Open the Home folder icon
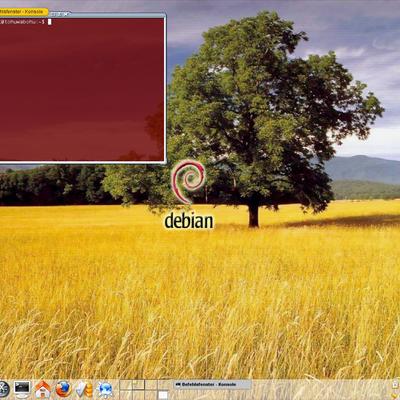 pyautogui.click(x=43, y=389)
